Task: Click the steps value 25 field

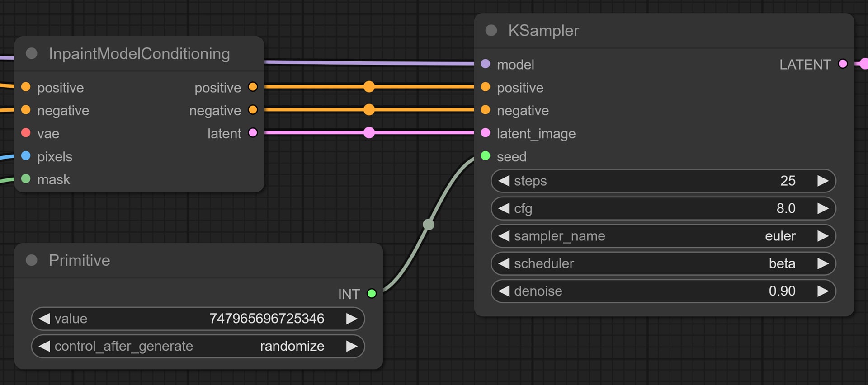Action: pos(663,181)
